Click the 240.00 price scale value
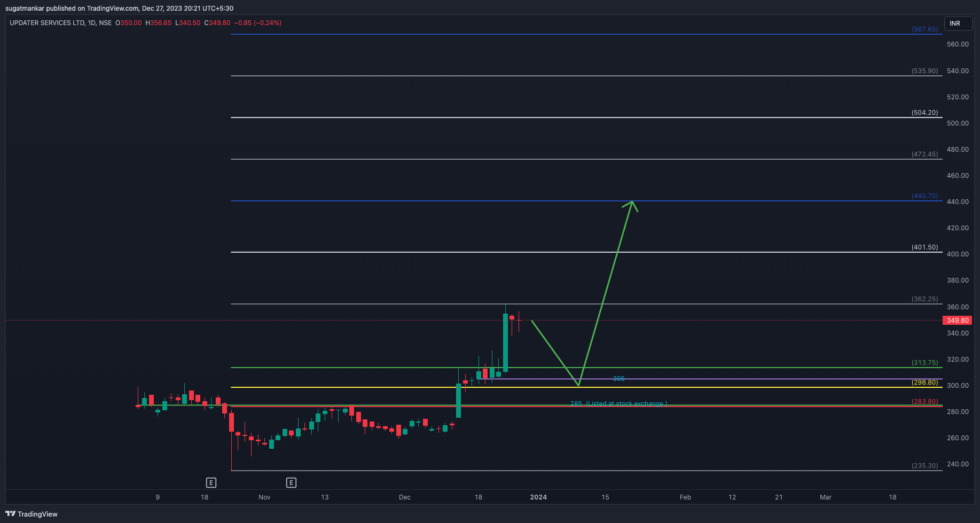This screenshot has width=980, height=523. [958, 464]
